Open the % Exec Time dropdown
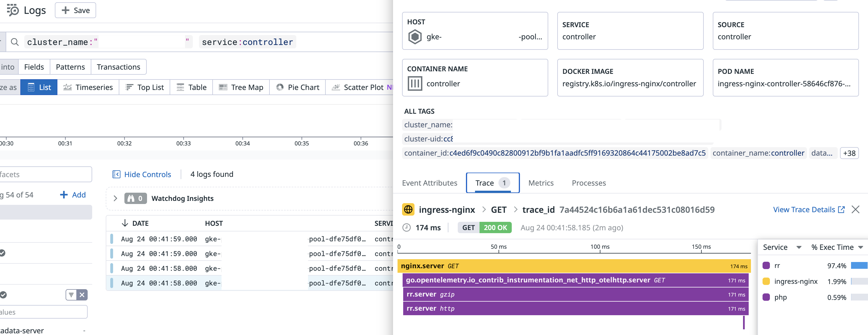 [861, 247]
